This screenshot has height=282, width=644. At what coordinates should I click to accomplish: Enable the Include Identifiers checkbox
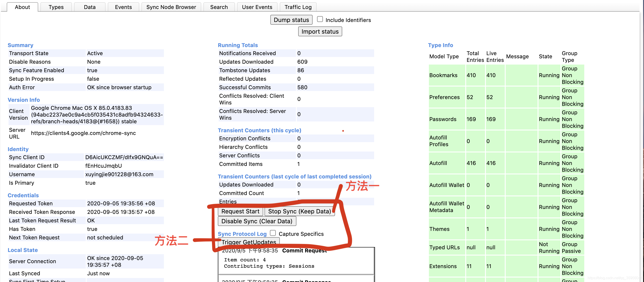pos(320,19)
